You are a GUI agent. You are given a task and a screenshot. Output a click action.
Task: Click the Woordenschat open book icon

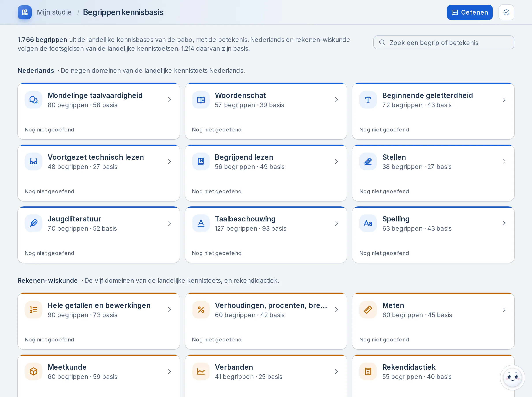pos(201,100)
